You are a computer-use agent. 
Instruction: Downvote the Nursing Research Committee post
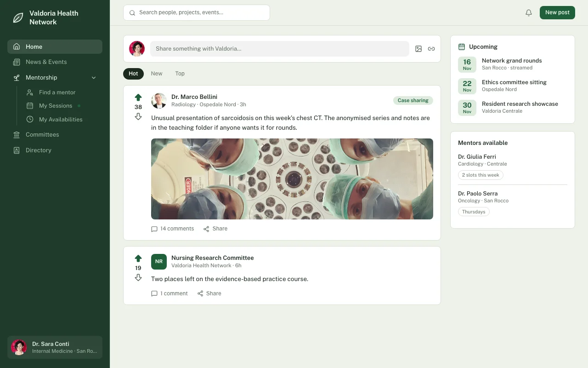click(138, 278)
